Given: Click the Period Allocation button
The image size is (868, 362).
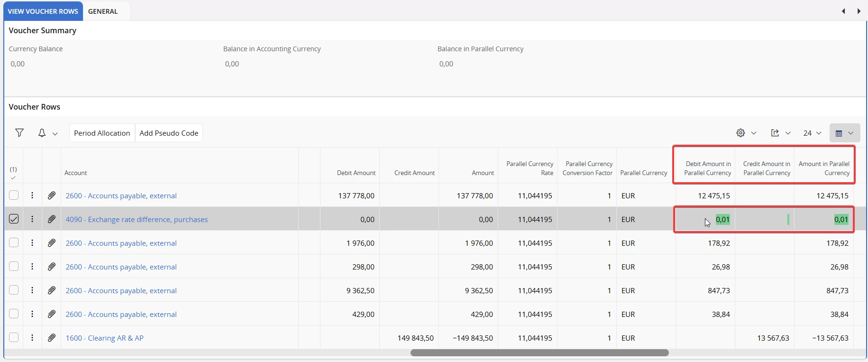Looking at the screenshot, I should tap(102, 133).
